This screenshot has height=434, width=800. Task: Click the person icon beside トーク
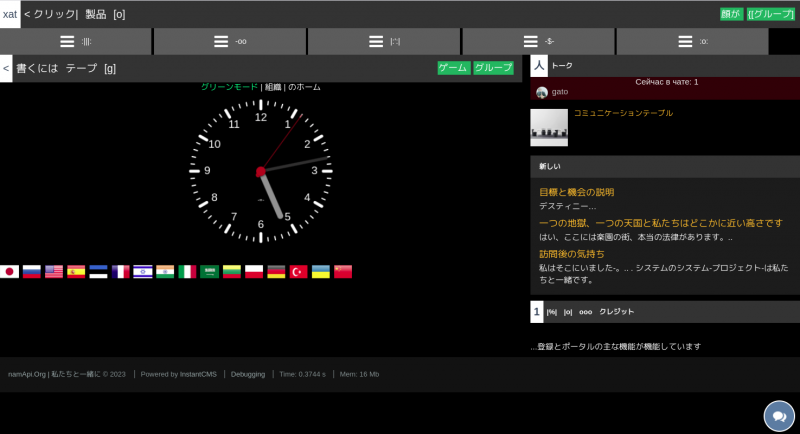point(539,66)
